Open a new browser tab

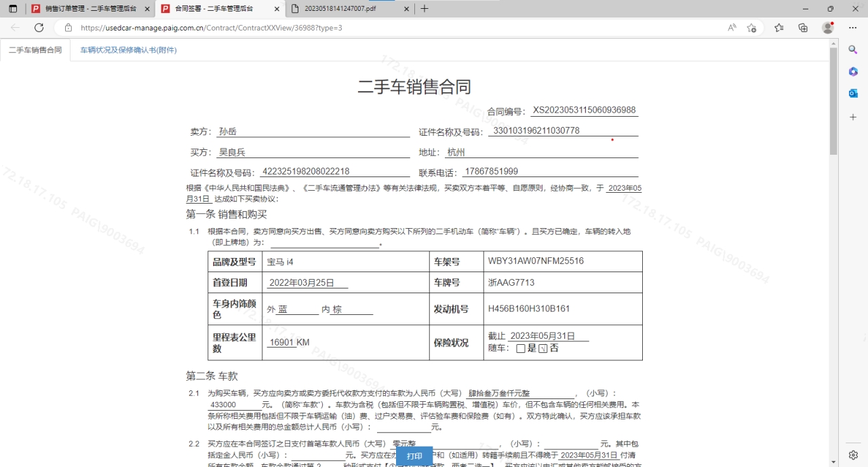click(x=425, y=9)
